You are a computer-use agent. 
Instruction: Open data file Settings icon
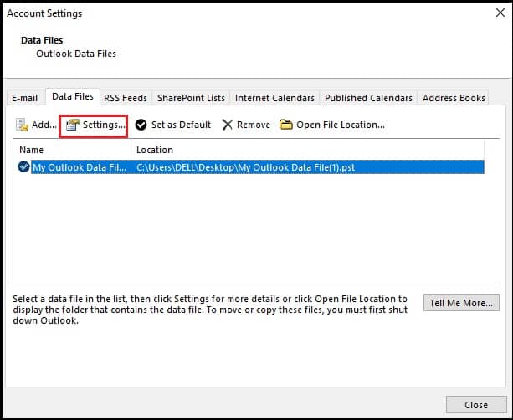click(x=73, y=125)
